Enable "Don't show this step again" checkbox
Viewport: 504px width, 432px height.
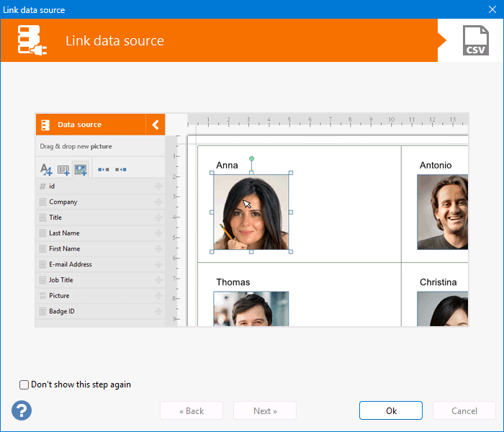[24, 384]
